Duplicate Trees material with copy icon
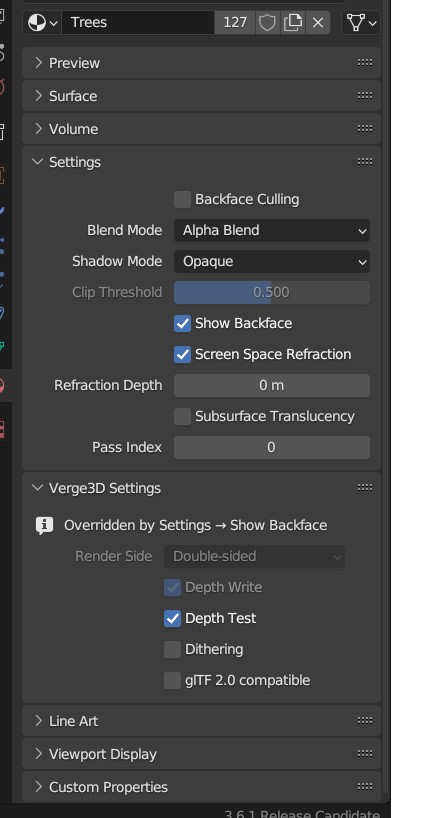Image resolution: width=442 pixels, height=818 pixels. click(293, 22)
